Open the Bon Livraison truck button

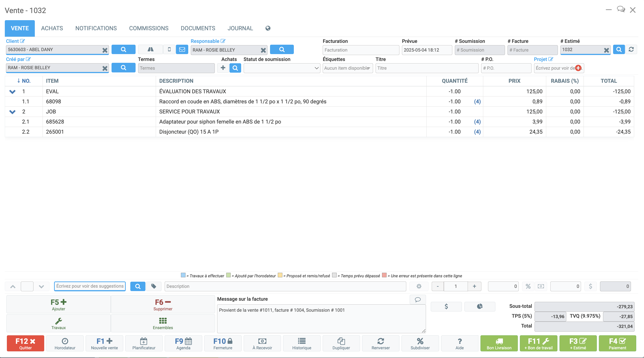coord(499,344)
